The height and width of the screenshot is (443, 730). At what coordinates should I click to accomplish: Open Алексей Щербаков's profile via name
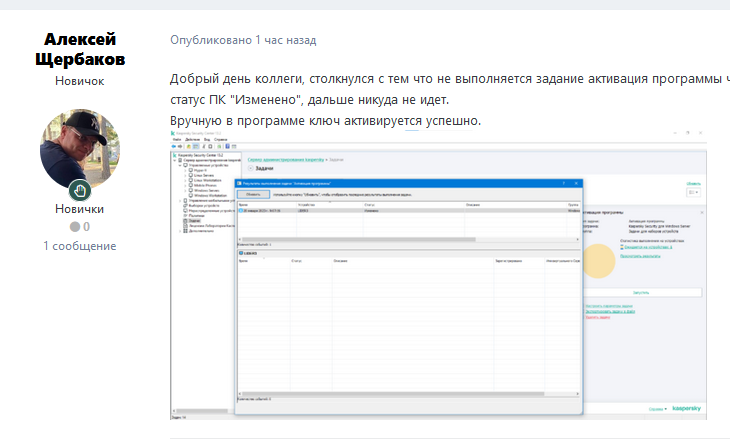80,49
